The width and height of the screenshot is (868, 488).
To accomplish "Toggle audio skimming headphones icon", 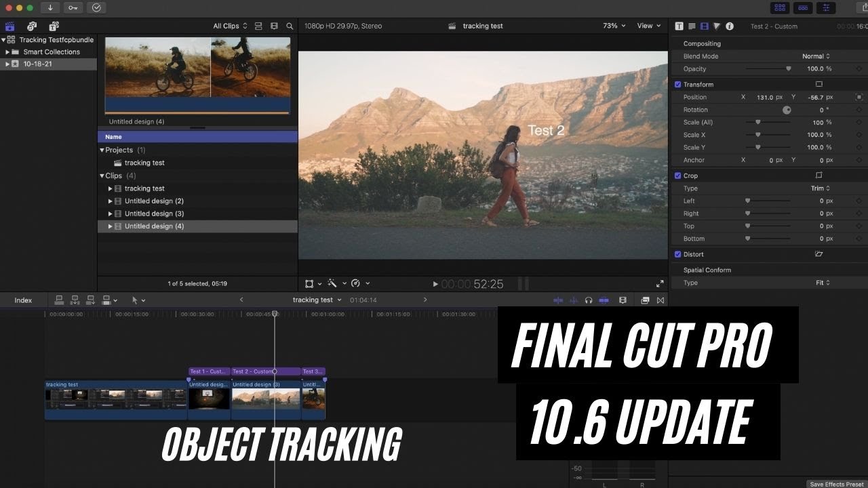I will 589,300.
